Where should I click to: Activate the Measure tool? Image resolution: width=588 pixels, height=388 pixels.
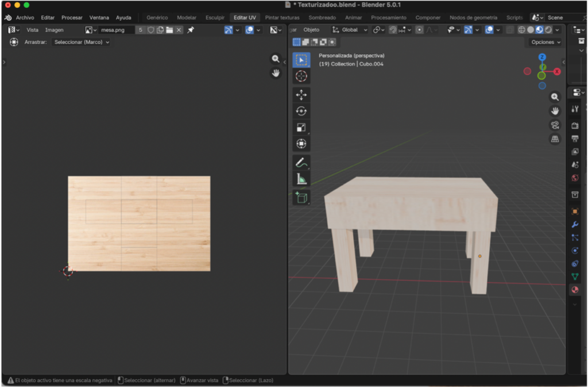(301, 178)
